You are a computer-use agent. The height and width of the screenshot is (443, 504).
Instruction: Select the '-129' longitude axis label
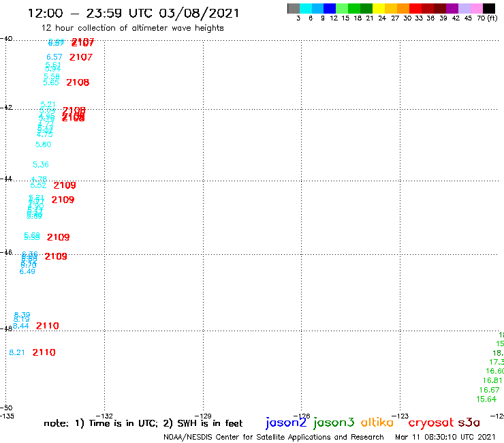click(x=203, y=416)
